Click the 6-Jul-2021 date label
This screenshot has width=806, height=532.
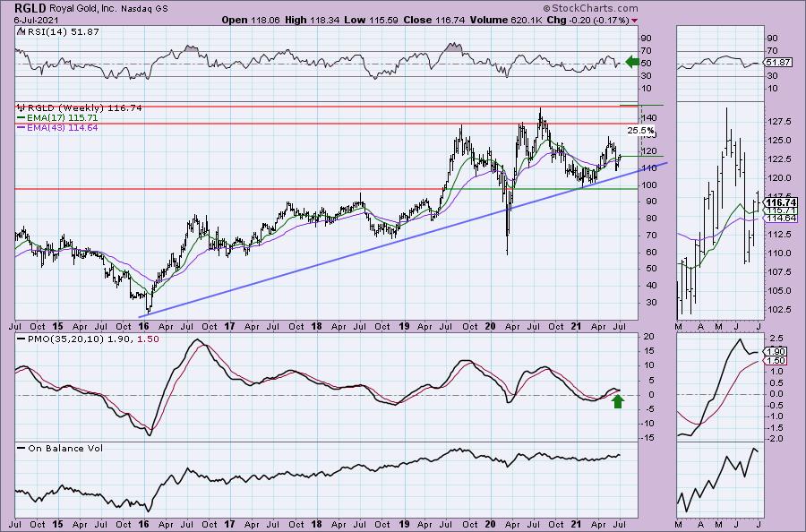[36, 21]
